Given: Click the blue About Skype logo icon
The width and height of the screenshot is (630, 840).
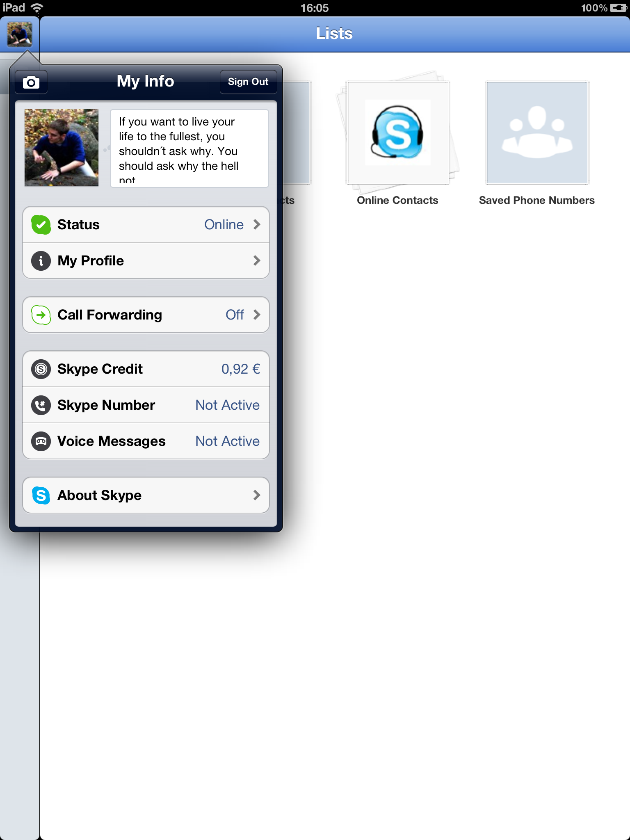Looking at the screenshot, I should (41, 495).
